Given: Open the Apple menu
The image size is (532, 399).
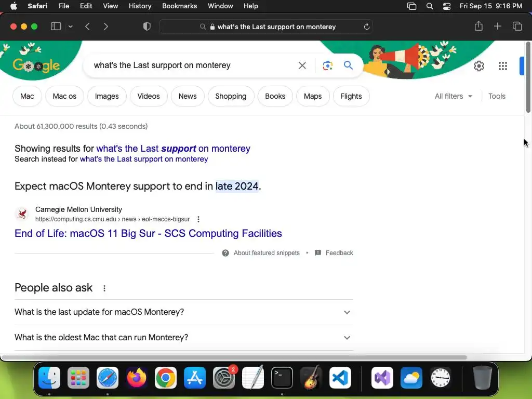Looking at the screenshot, I should tap(14, 6).
